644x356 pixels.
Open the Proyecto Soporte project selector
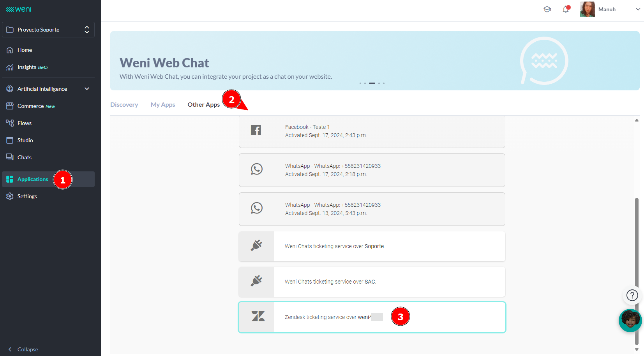coord(48,30)
